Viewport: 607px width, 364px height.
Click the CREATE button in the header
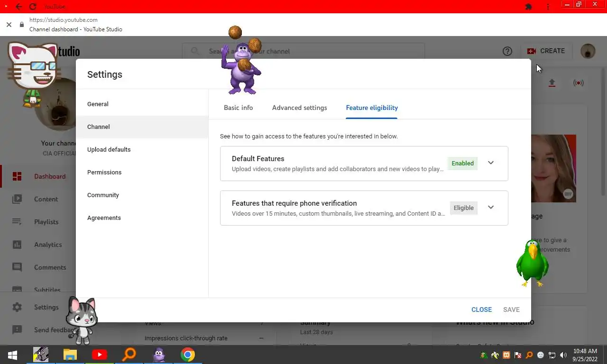point(546,51)
